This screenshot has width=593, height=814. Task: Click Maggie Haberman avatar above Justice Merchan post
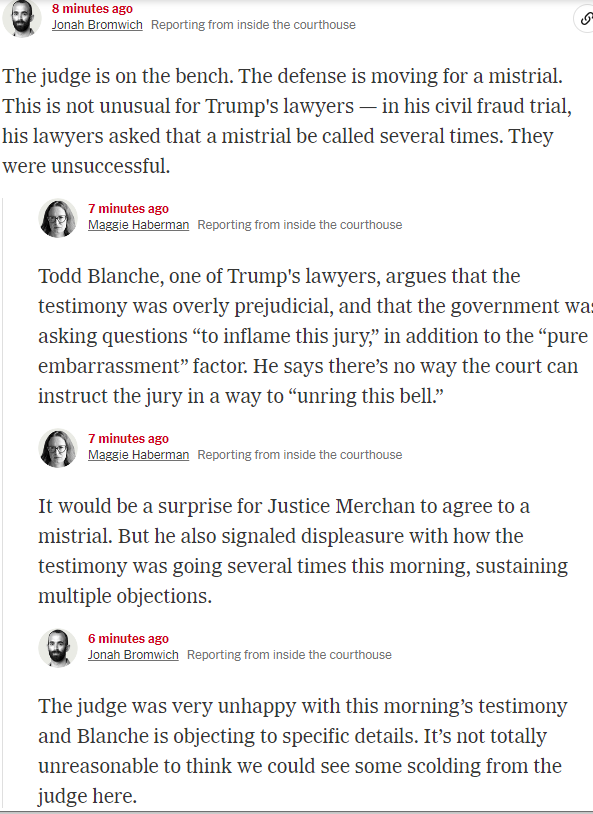tap(58, 448)
